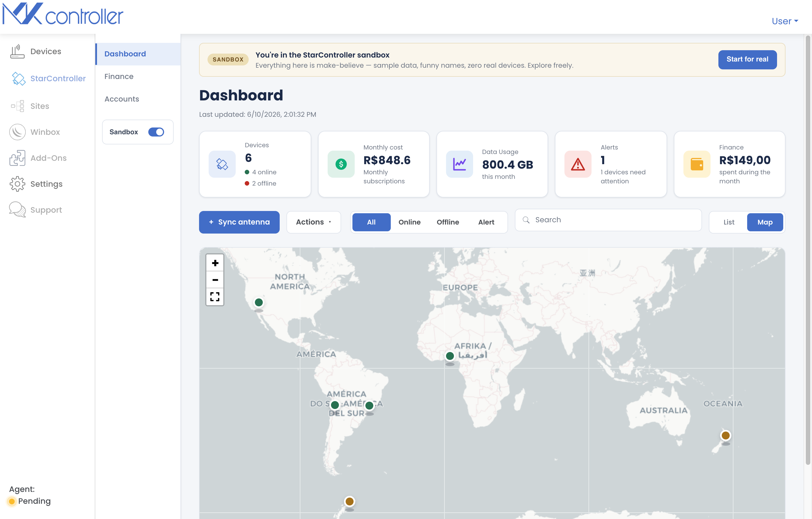Zoom out on the map
The height and width of the screenshot is (519, 812).
click(x=215, y=280)
